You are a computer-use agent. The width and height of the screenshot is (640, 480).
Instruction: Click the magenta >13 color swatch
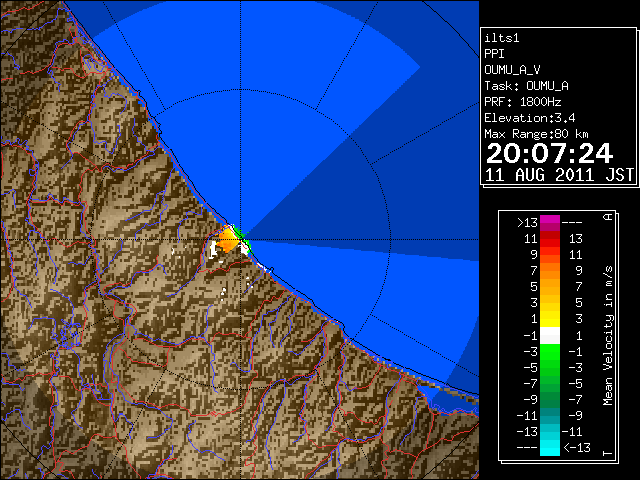click(x=550, y=223)
